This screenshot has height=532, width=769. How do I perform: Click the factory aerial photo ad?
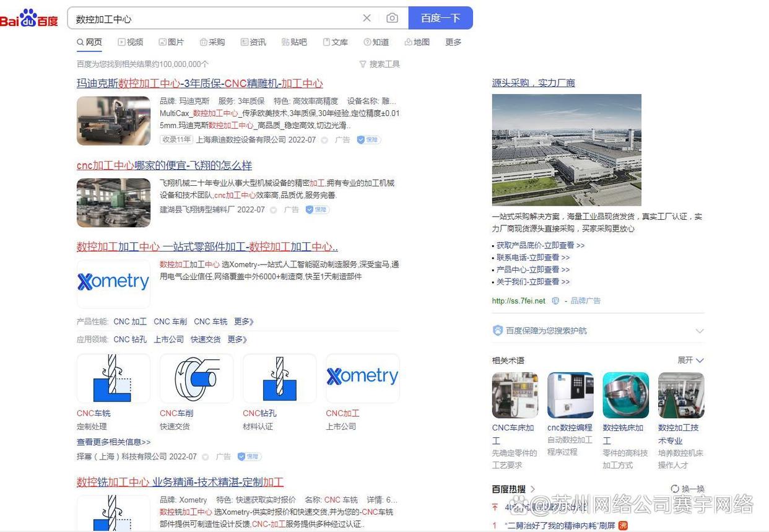pos(567,149)
